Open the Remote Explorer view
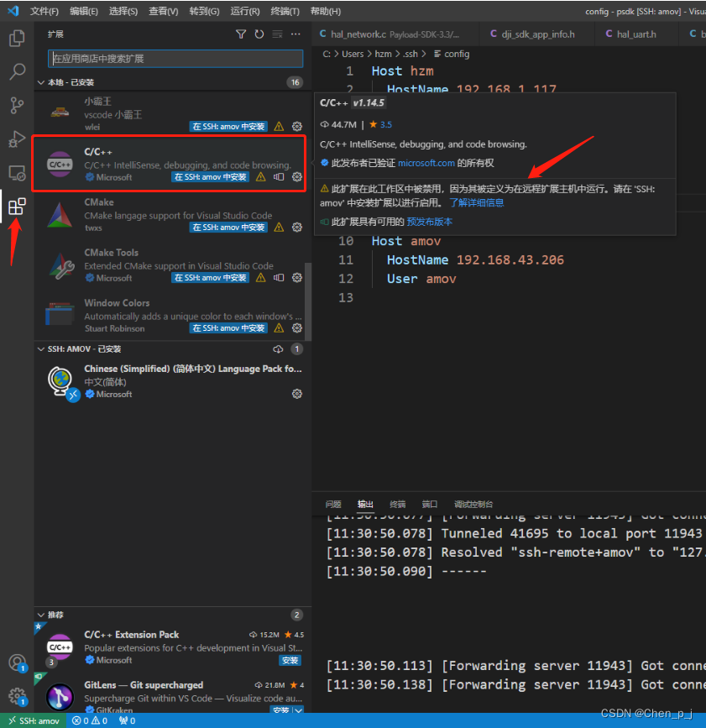 (17, 173)
